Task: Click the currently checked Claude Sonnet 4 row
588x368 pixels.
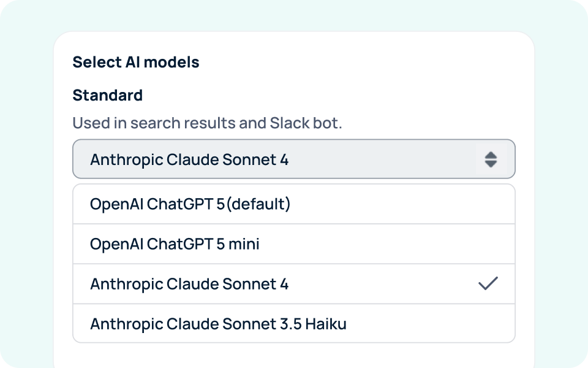Action: tap(189, 283)
